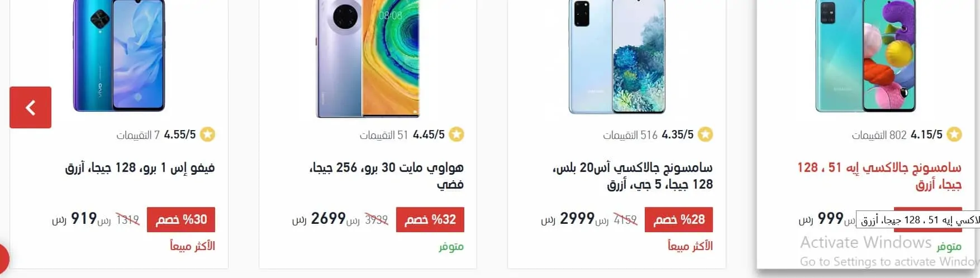This screenshot has height=278, width=980.
Task: Click the 7 التقييمات reviews count
Action: pos(138,135)
